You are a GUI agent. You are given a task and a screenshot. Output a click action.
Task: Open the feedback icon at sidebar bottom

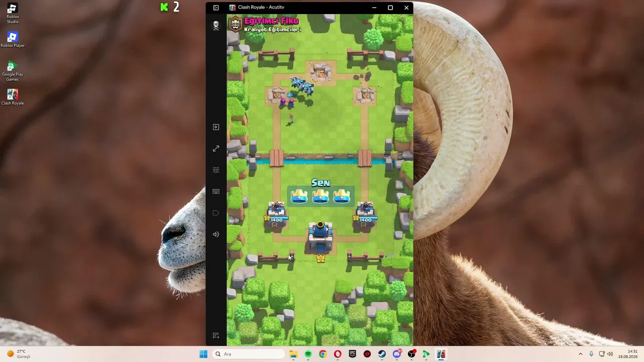tap(216, 335)
